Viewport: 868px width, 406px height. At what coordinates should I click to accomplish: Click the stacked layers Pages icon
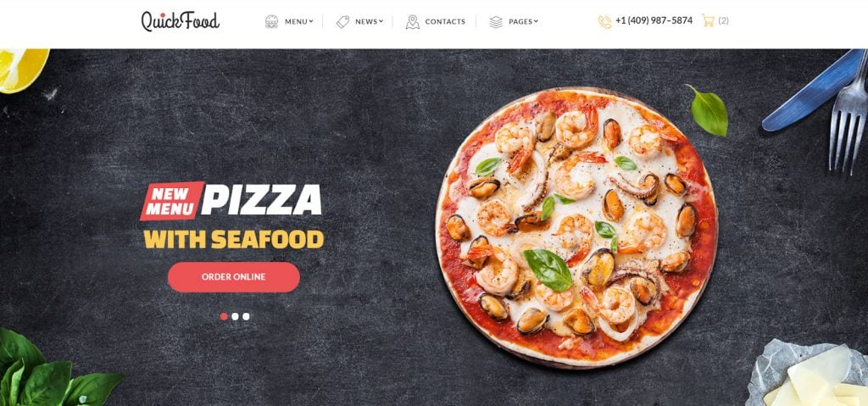[496, 21]
